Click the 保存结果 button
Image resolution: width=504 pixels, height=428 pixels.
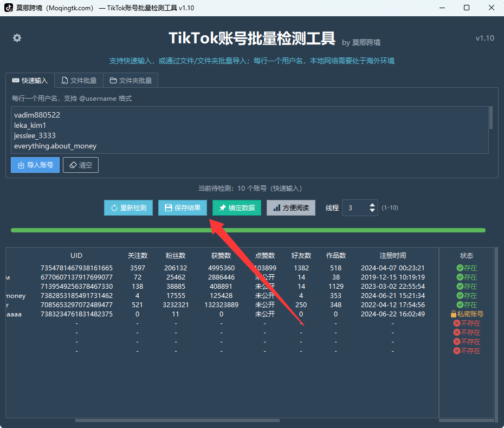pos(183,208)
